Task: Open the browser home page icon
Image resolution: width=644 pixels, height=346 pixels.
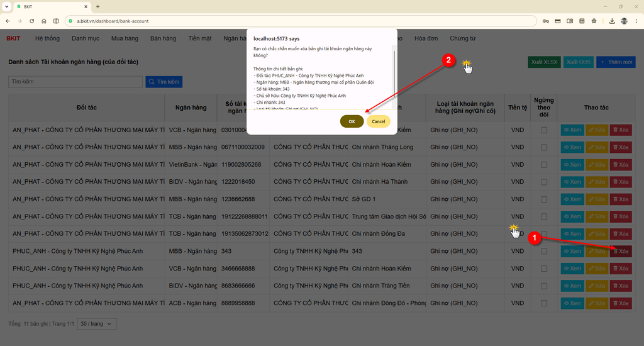Action: pyautogui.click(x=44, y=21)
